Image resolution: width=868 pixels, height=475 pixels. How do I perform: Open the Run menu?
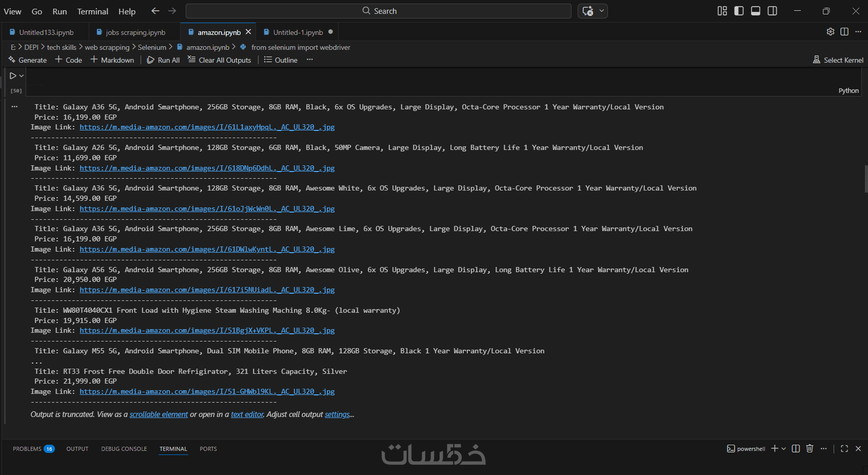pyautogui.click(x=60, y=11)
